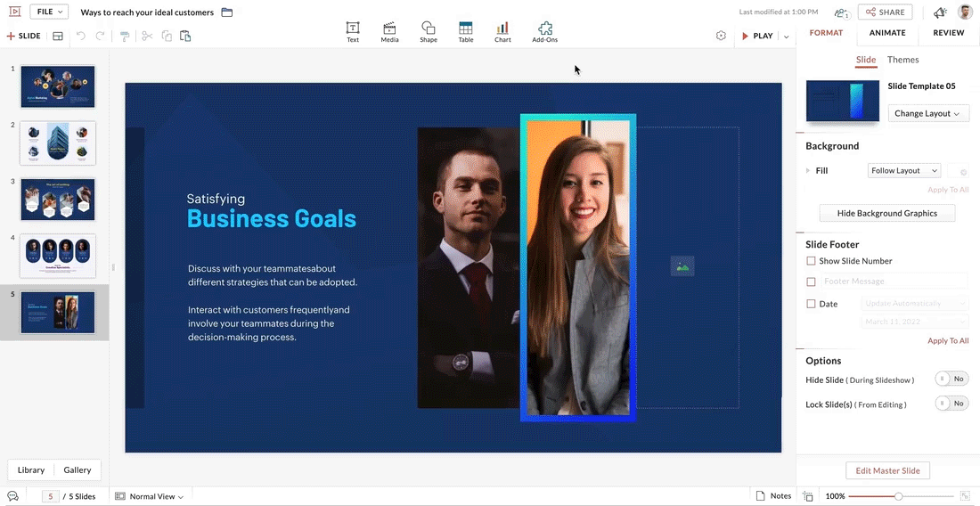Viewport: 980px width, 506px height.
Task: Click the Slide Footer Apply To All link
Action: (948, 341)
